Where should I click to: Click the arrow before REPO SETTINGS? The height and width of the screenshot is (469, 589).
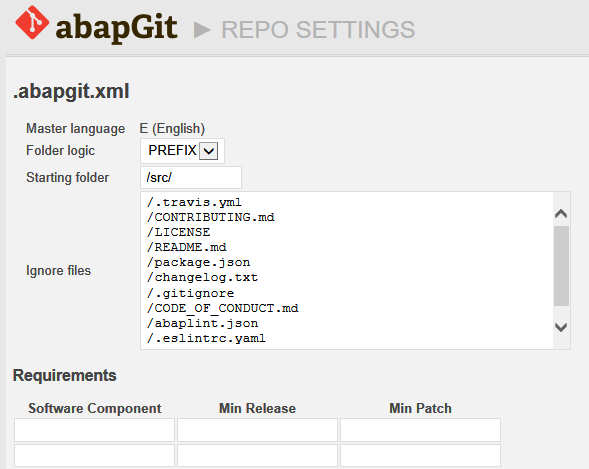[x=202, y=30]
